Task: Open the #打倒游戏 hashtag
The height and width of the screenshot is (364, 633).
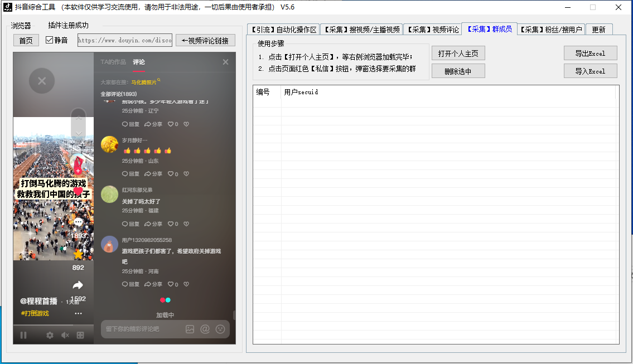Action: point(35,313)
